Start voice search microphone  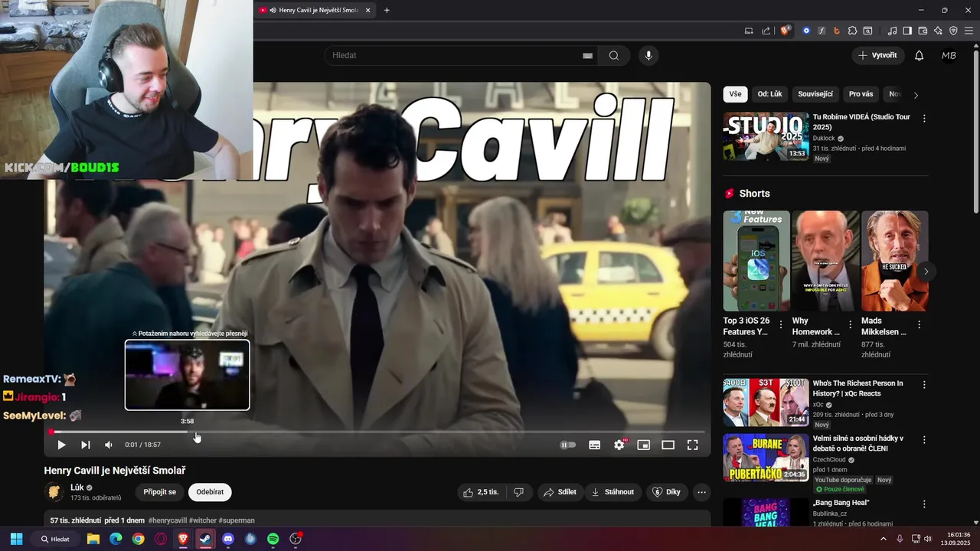click(648, 55)
